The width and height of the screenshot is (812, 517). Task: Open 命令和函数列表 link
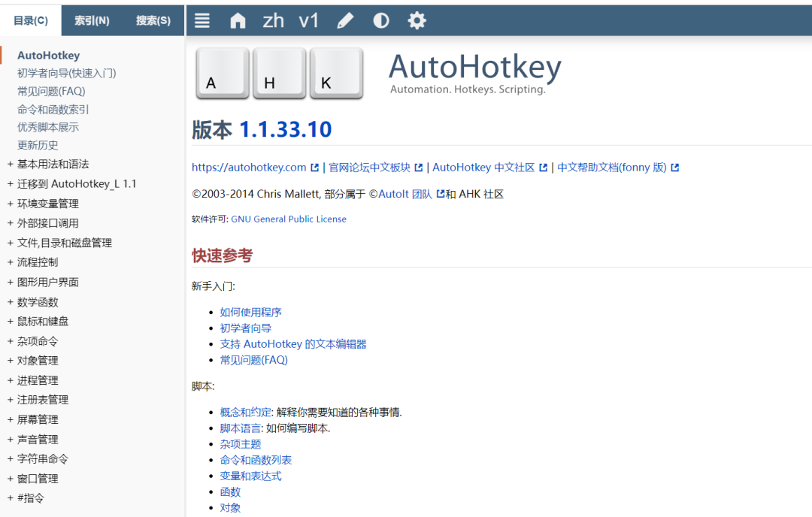click(256, 460)
